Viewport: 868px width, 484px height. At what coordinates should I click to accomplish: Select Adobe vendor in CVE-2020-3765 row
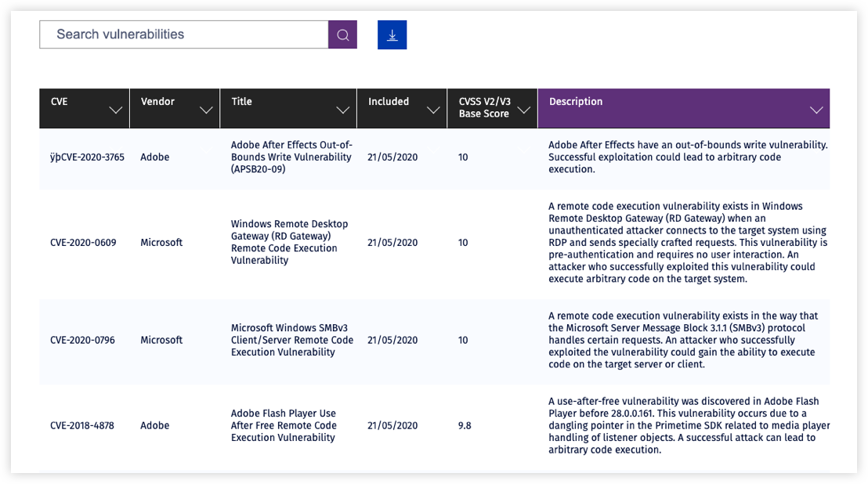tap(155, 157)
